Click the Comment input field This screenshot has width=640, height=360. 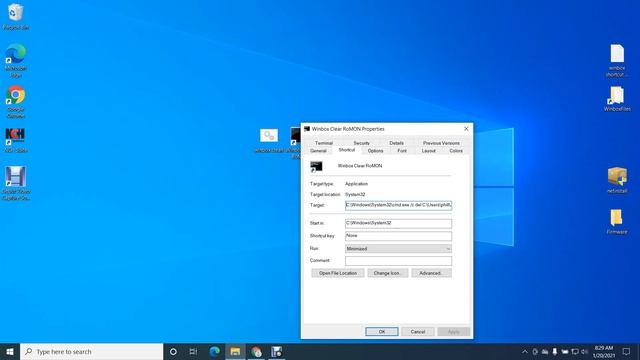coord(398,261)
